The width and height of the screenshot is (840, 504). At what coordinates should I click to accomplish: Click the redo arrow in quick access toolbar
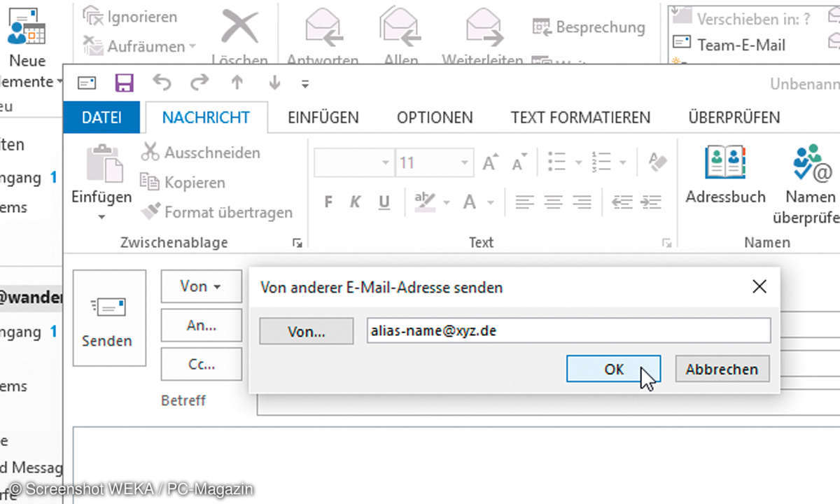pyautogui.click(x=199, y=83)
